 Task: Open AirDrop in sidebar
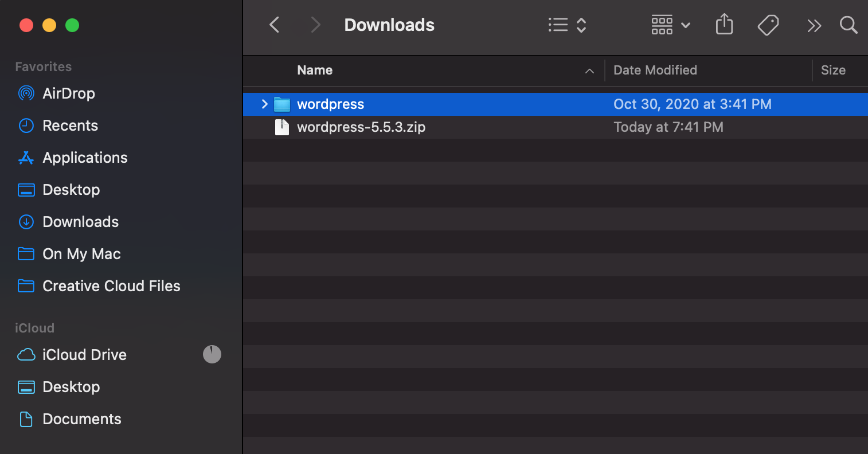tap(68, 93)
